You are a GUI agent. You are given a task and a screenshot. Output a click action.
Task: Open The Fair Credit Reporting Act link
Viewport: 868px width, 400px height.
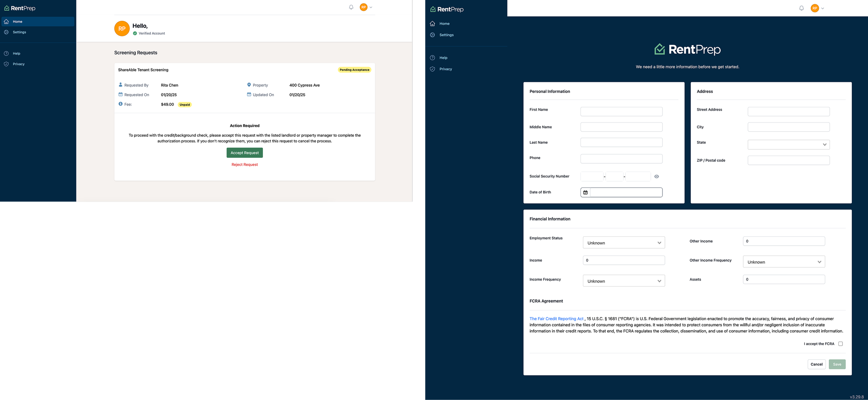click(556, 319)
